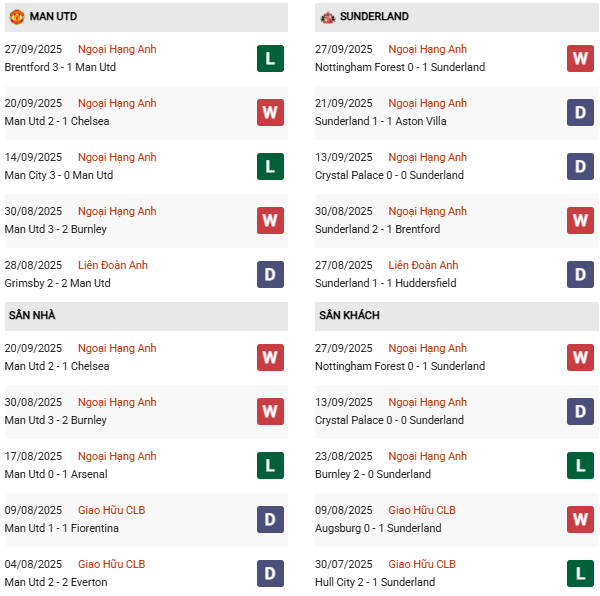
Task: Click the Man Utd 2-2 Everton result
Action: tap(55, 582)
